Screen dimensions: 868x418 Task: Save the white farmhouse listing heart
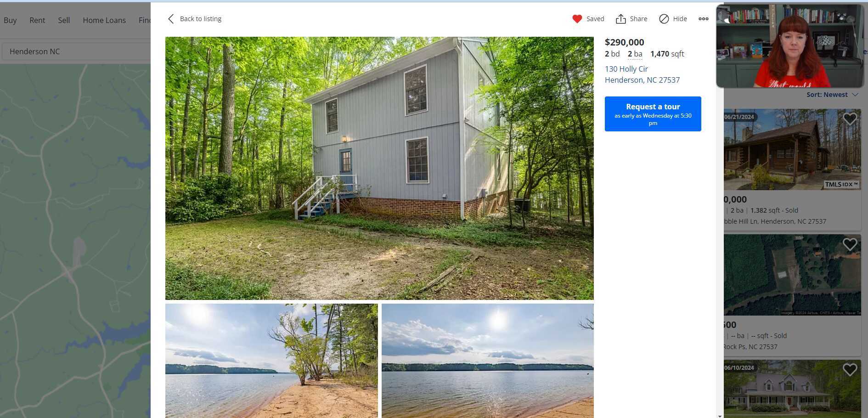[850, 370]
